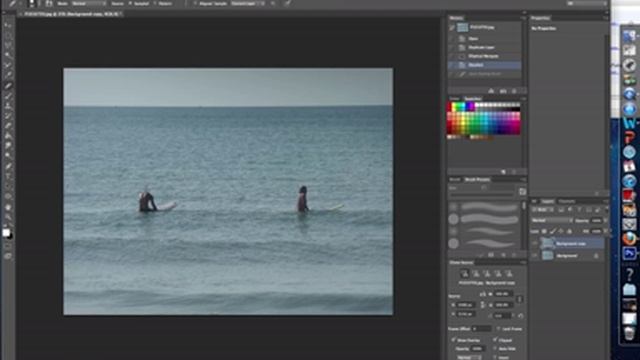The height and width of the screenshot is (360, 640).
Task: Revert to the Duplicate Layer history state
Action: [485, 47]
